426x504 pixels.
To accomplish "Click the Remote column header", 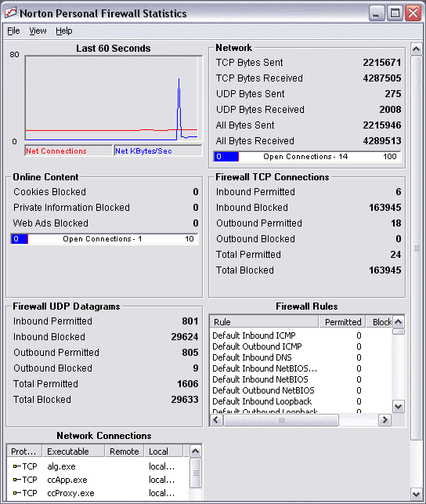I will point(125,451).
